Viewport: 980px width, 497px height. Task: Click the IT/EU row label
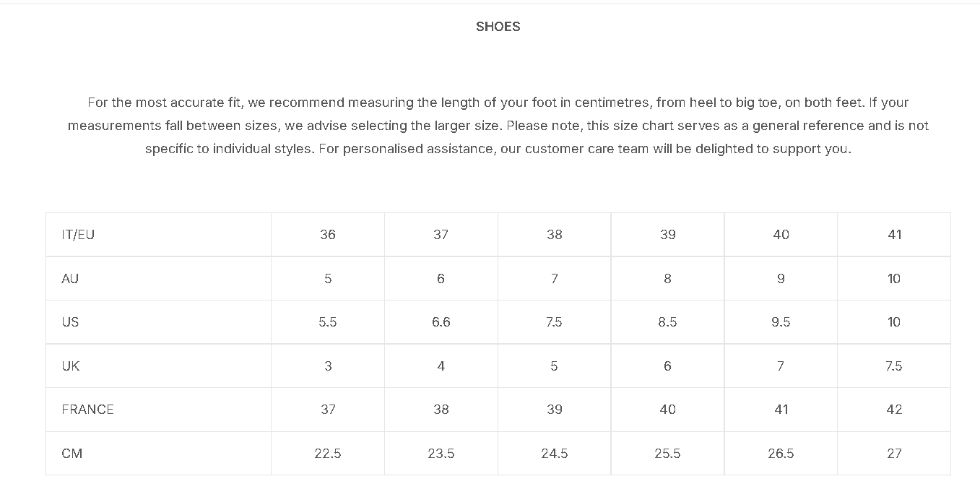tap(78, 235)
